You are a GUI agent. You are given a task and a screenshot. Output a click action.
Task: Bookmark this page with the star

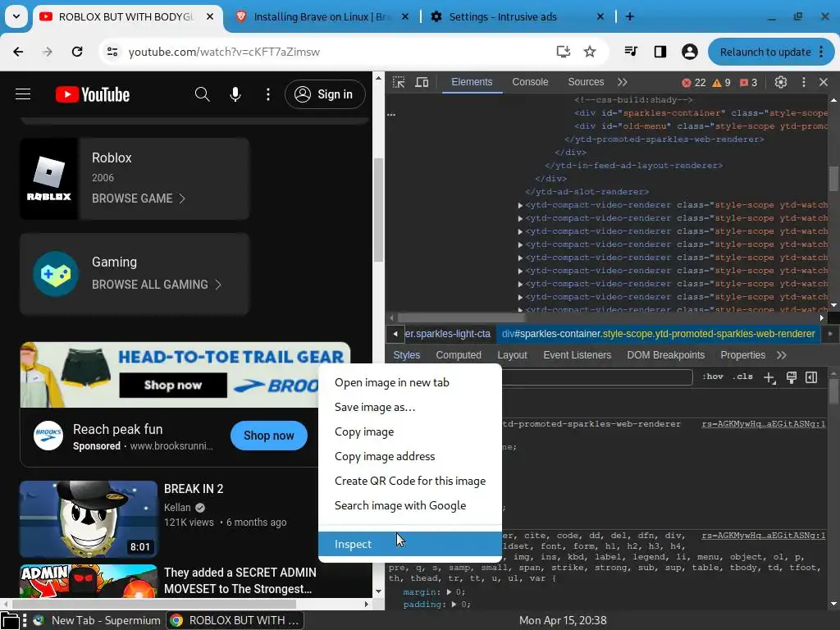tap(590, 52)
